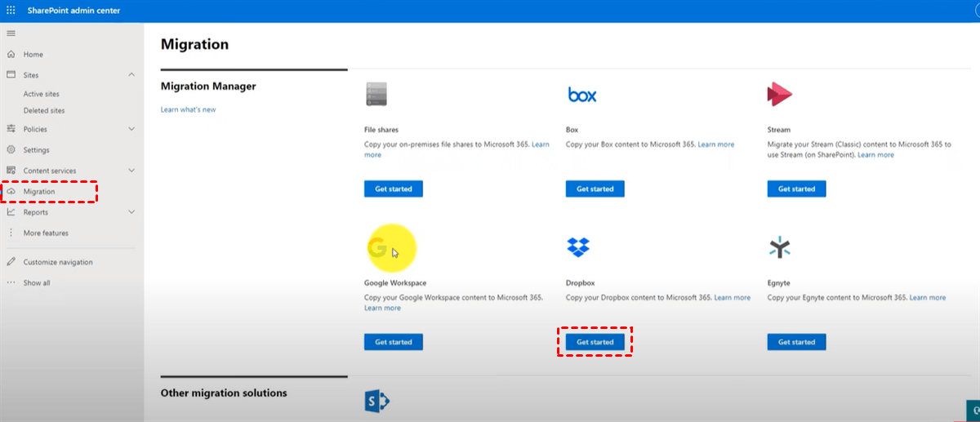Expand the Policies section chevron
The width and height of the screenshot is (980, 422).
pos(131,129)
